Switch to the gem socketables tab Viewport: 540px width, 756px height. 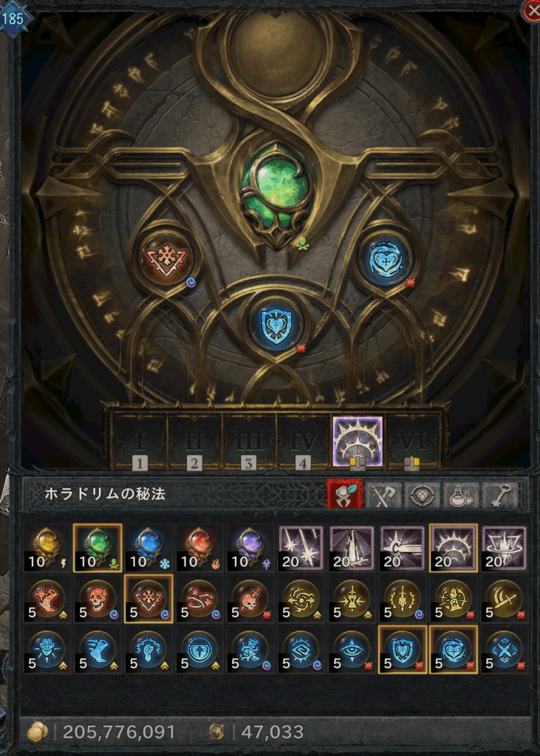tap(422, 494)
